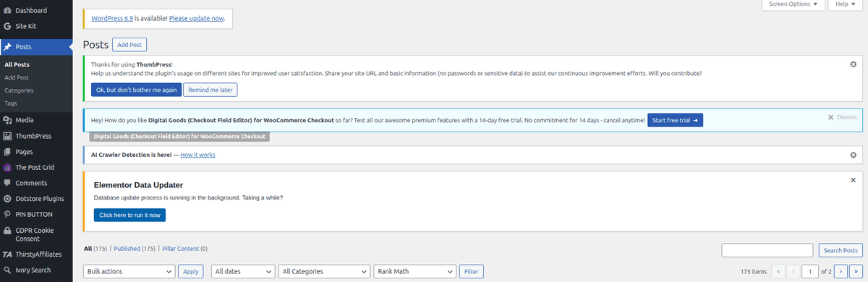Click the Apply bulk action button
868x282 pixels.
coord(190,272)
